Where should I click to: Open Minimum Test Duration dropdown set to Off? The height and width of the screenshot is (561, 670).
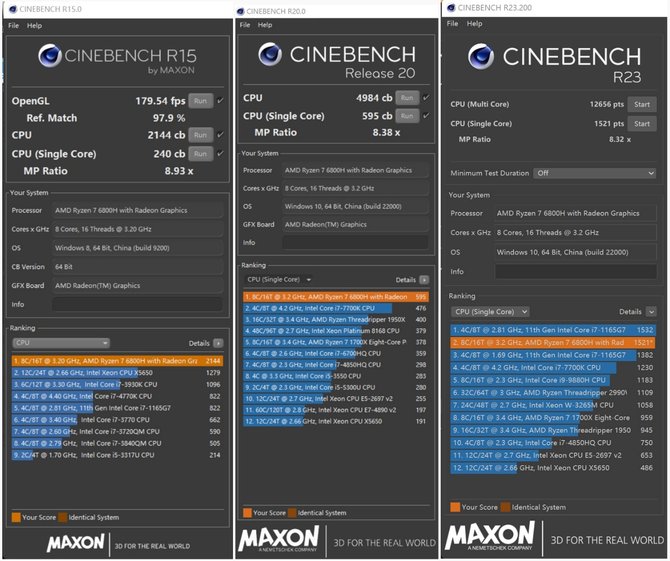tap(594, 173)
